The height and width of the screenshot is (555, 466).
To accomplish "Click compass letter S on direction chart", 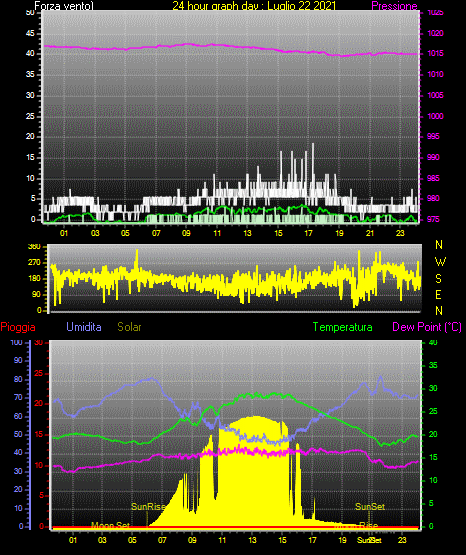I will point(438,279).
